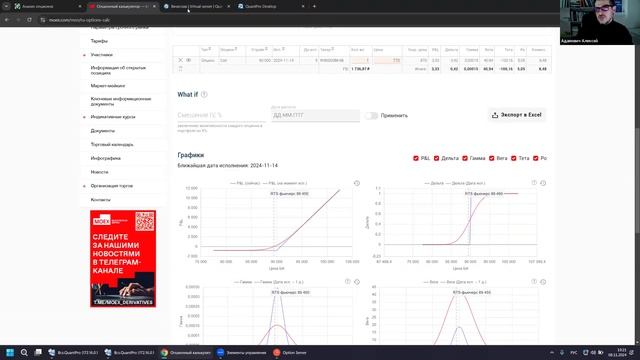Click the price input in option row
Image resolution: width=640 pixels, height=360 pixels.
[x=387, y=60]
